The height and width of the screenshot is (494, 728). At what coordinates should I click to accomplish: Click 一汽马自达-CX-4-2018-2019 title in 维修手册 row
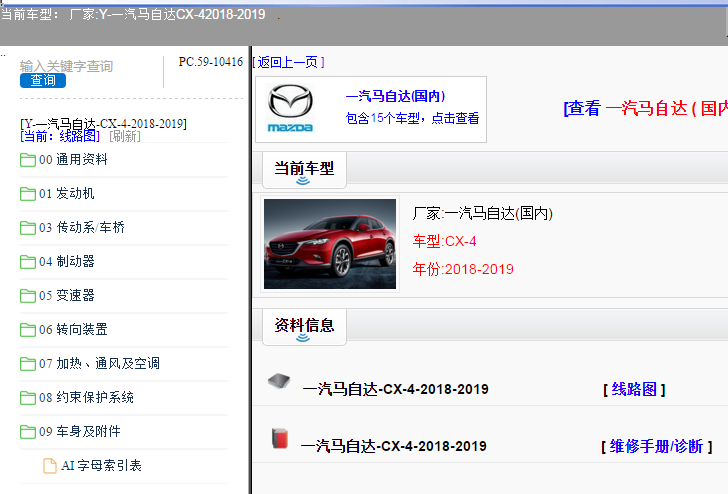tap(394, 447)
